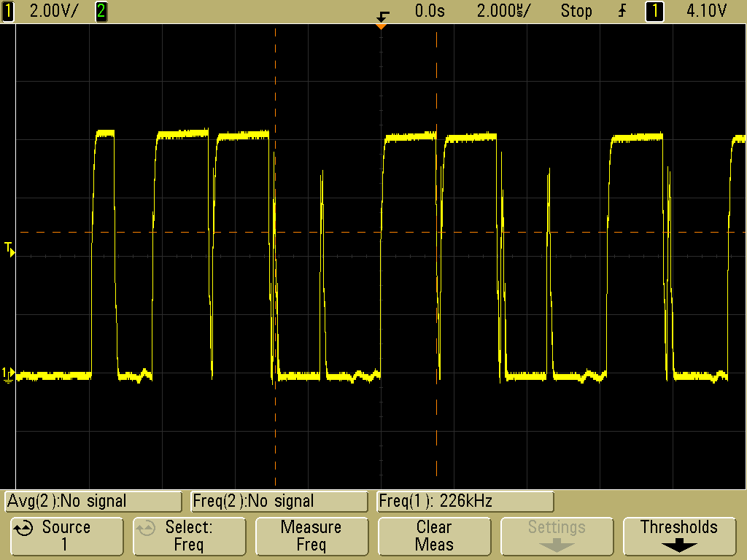Click the channel 1 ground reference marker

point(9,375)
